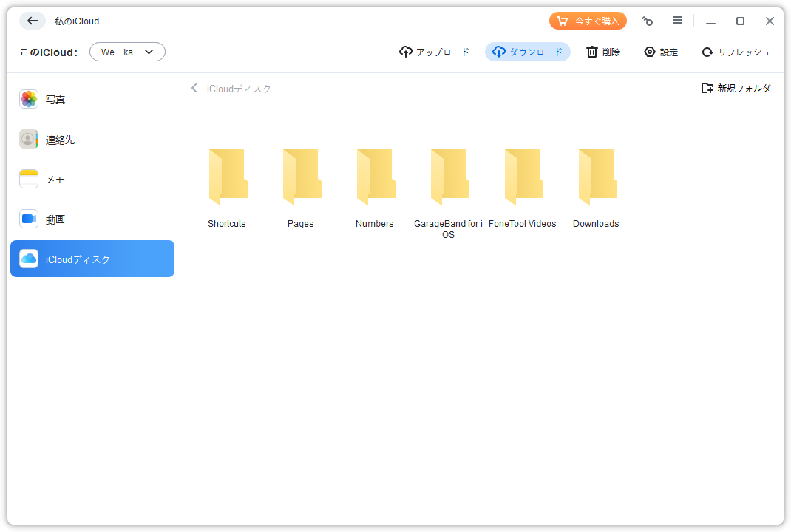Create a folder with 新規フォルダ

coord(736,88)
